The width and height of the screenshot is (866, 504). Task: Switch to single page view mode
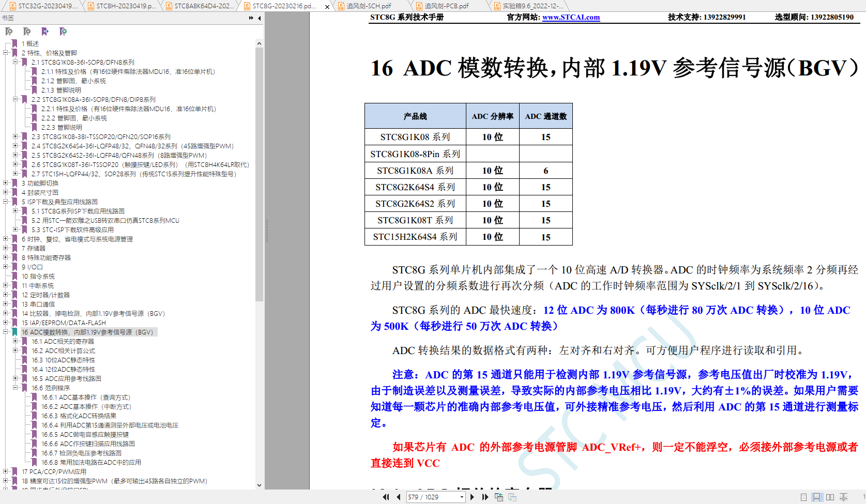[x=803, y=497]
